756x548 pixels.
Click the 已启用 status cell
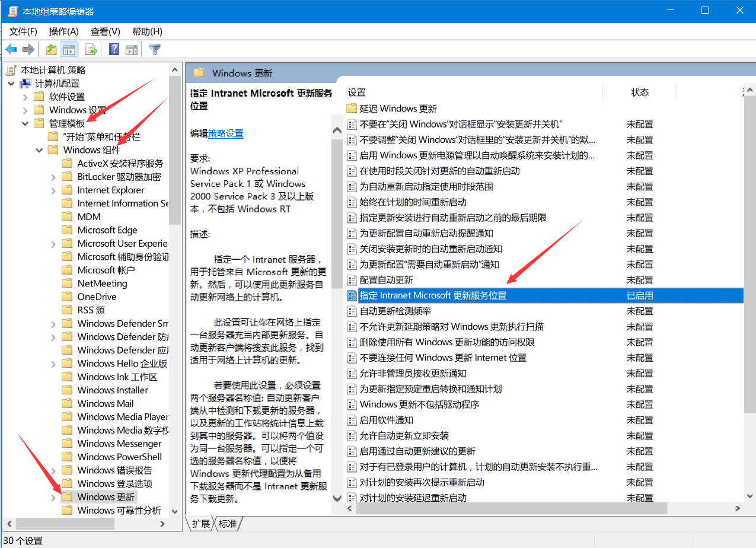(640, 295)
